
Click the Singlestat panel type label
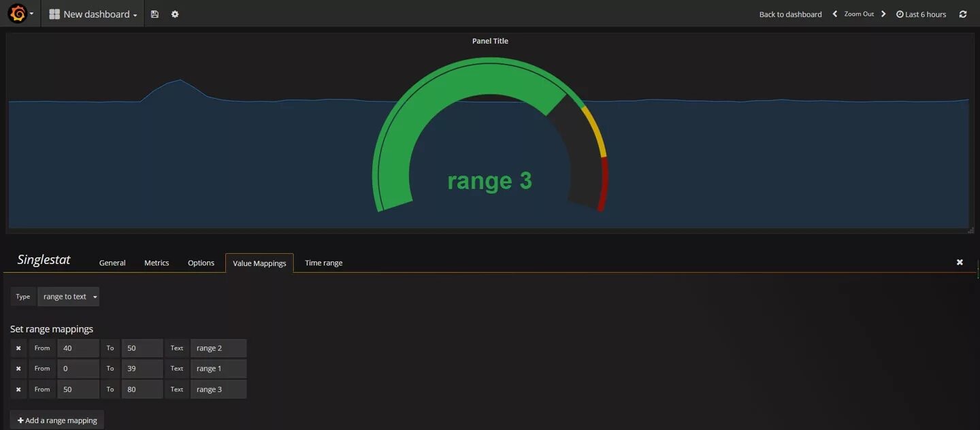44,260
